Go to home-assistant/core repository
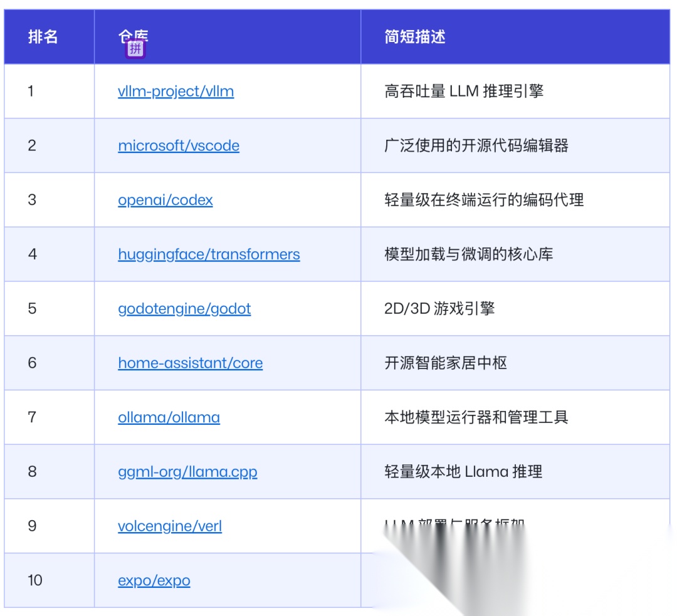 (191, 363)
